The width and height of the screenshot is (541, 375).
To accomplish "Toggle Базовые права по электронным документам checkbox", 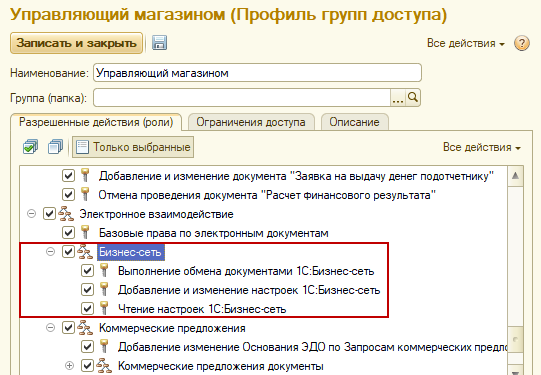I will 68,233.
